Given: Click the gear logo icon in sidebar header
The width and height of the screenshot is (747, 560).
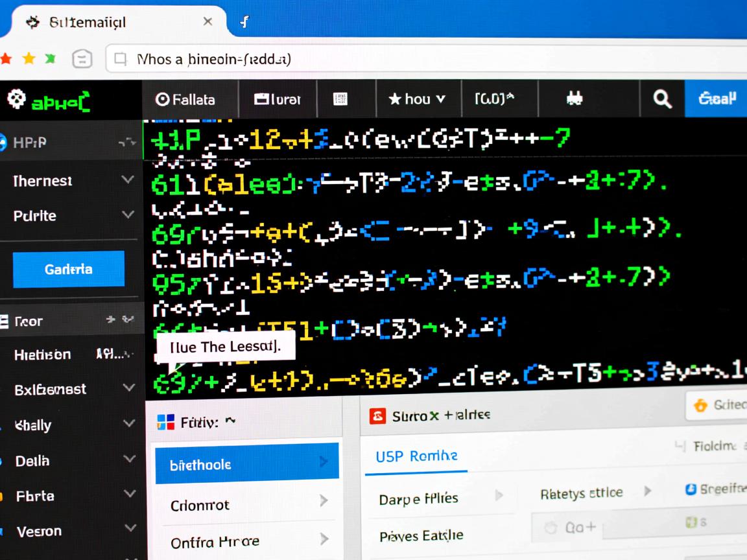Looking at the screenshot, I should click(x=15, y=99).
